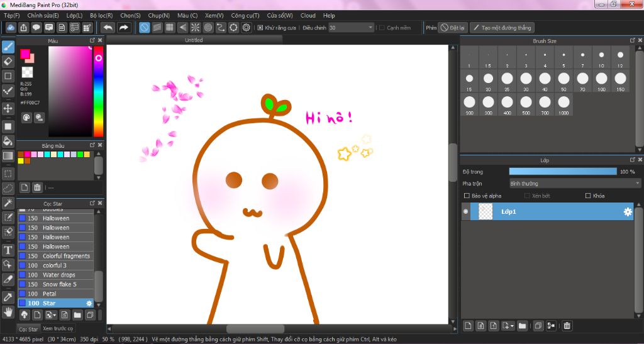Enable radial snap guide in toolbar

coord(195,28)
